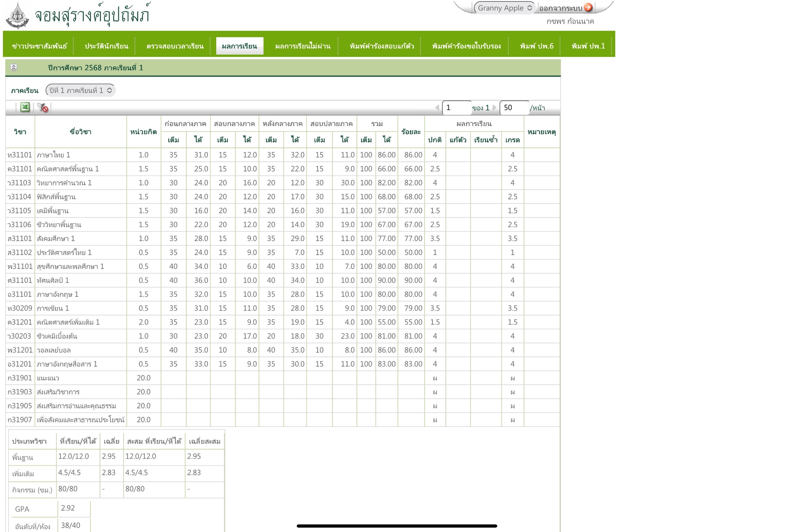Click the พิมพ์ ปพ.6 button
Image resolution: width=794 pixels, height=532 pixels.
tap(536, 46)
